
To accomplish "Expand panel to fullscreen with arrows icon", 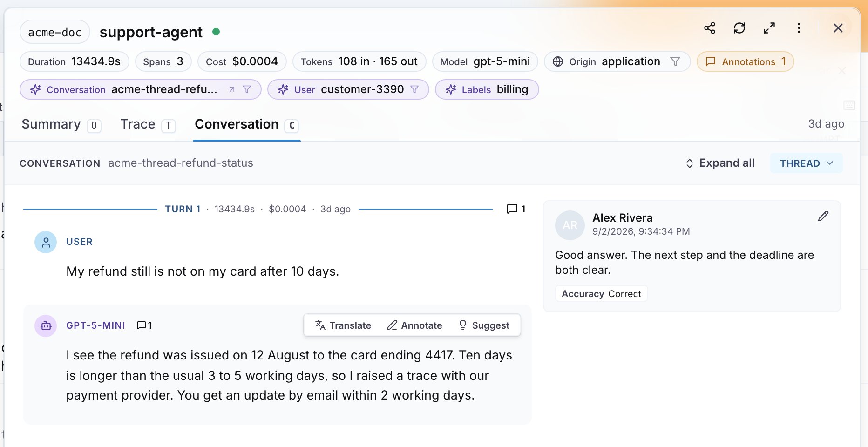I will (x=769, y=28).
